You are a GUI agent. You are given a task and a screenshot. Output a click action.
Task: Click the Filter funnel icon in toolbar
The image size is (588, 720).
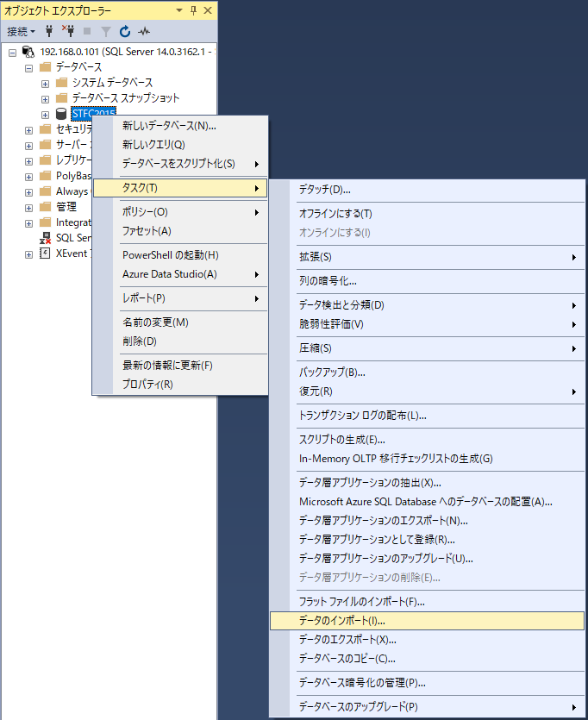[x=106, y=31]
